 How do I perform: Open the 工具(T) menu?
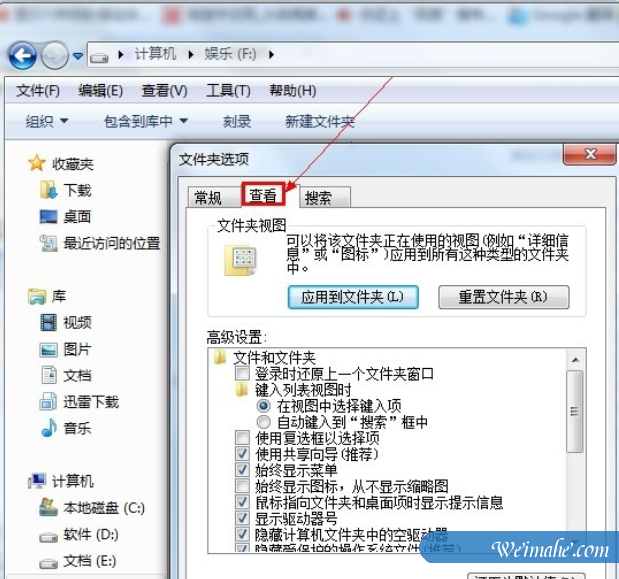tap(229, 91)
